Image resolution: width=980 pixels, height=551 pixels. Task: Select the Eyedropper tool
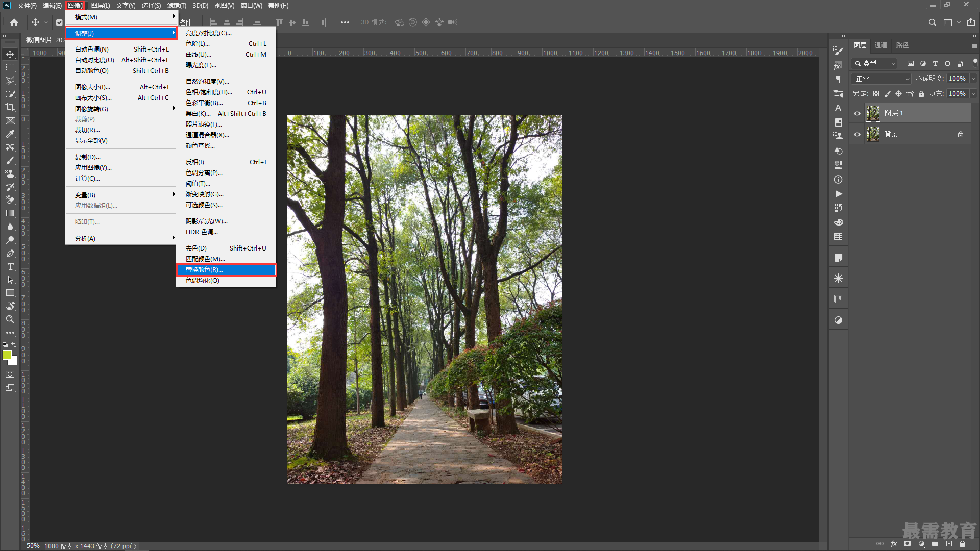(10, 134)
